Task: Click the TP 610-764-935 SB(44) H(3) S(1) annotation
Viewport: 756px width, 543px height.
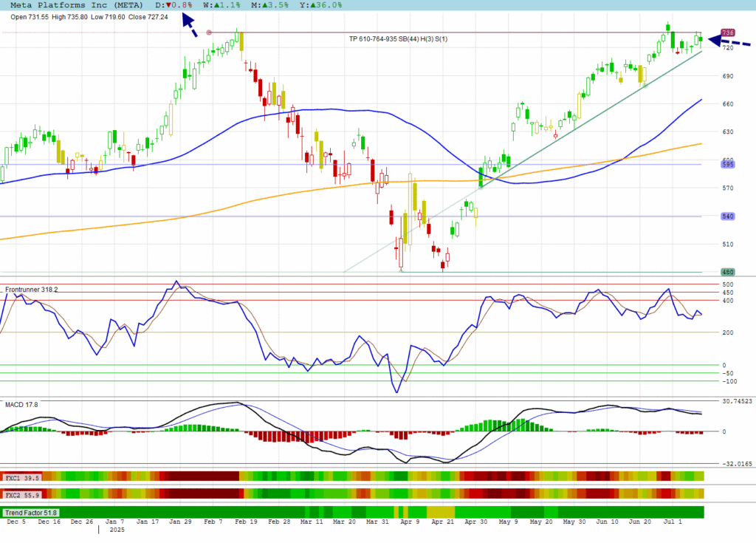Action: (x=398, y=39)
